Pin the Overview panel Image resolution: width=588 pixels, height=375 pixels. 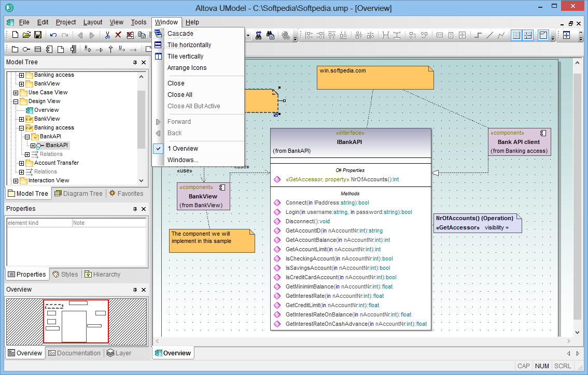(x=135, y=290)
